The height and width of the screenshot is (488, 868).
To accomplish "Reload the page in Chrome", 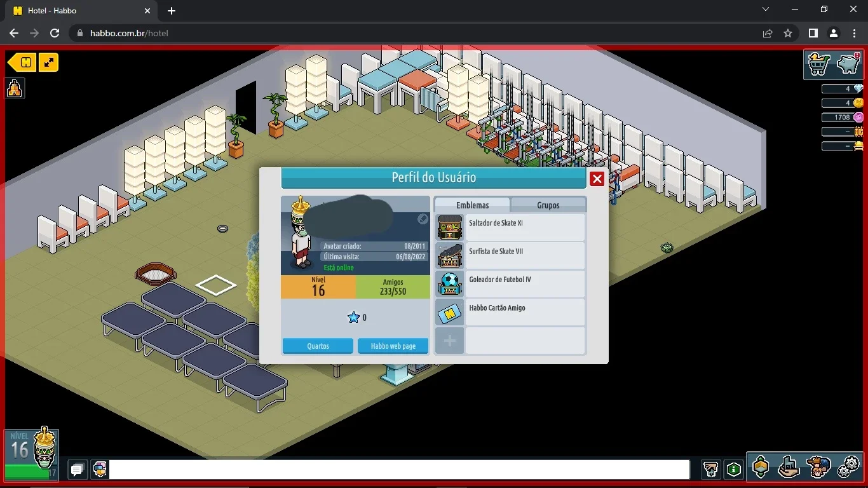I will [55, 33].
